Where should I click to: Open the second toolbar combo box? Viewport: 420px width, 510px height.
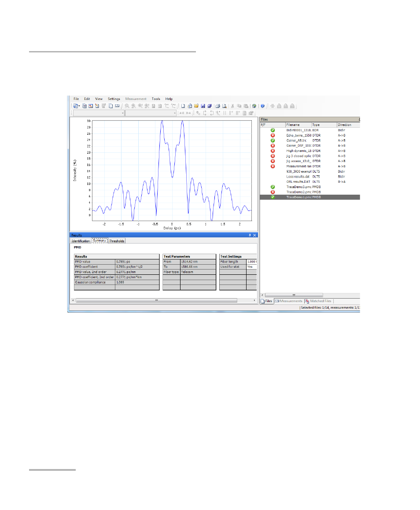151,113
